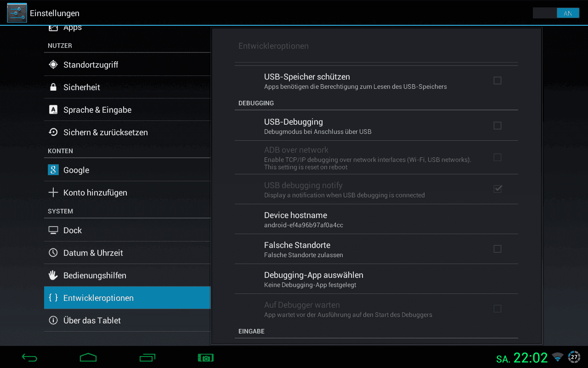Tap the Google account icon
The image size is (588, 368).
point(53,170)
